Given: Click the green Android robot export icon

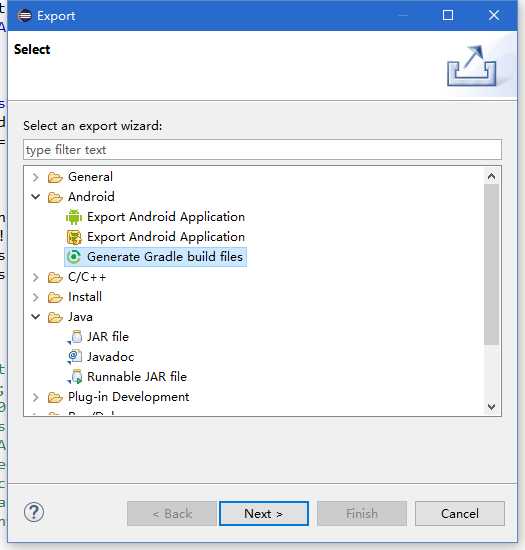Looking at the screenshot, I should [x=74, y=217].
